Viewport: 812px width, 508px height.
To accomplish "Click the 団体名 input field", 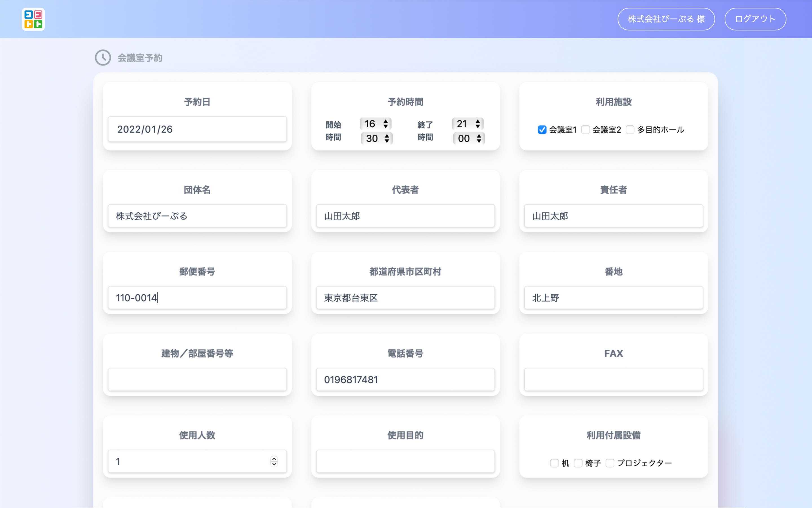I will coord(197,216).
